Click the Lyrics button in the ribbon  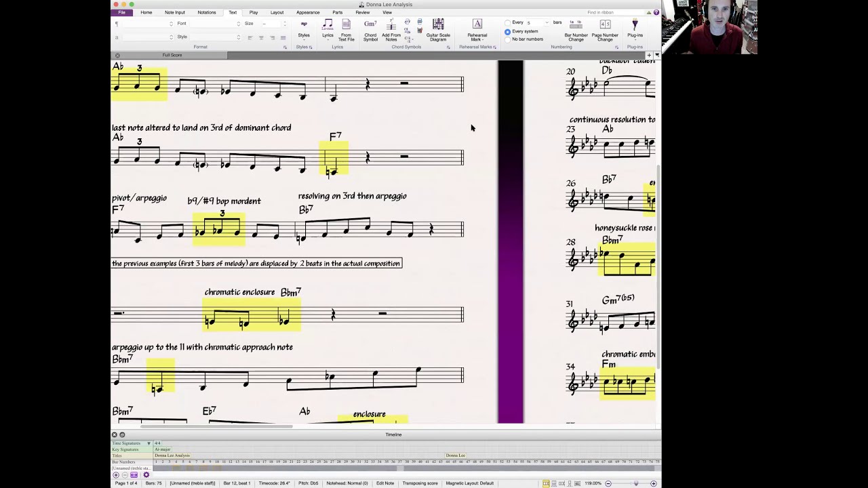[x=328, y=30]
